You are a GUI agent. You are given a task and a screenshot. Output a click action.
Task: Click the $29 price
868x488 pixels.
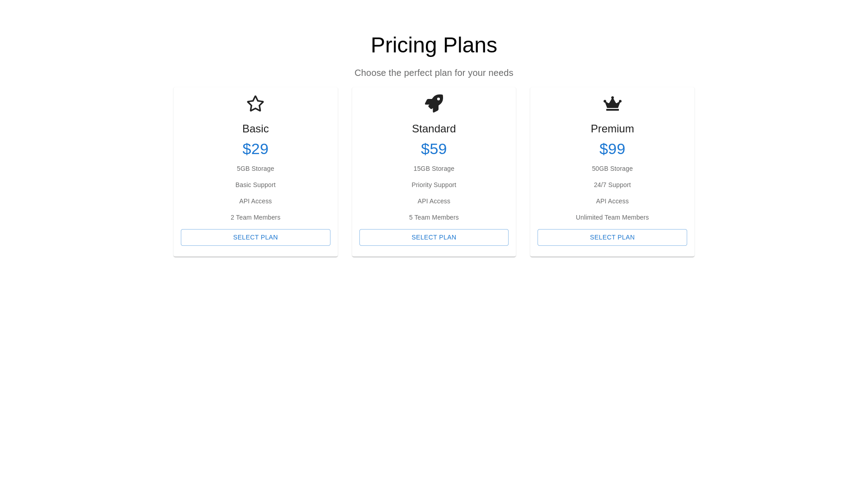255,149
